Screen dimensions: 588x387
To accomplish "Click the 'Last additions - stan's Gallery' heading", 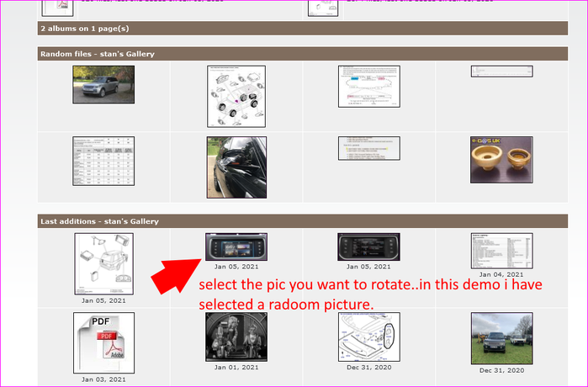I will 100,221.
